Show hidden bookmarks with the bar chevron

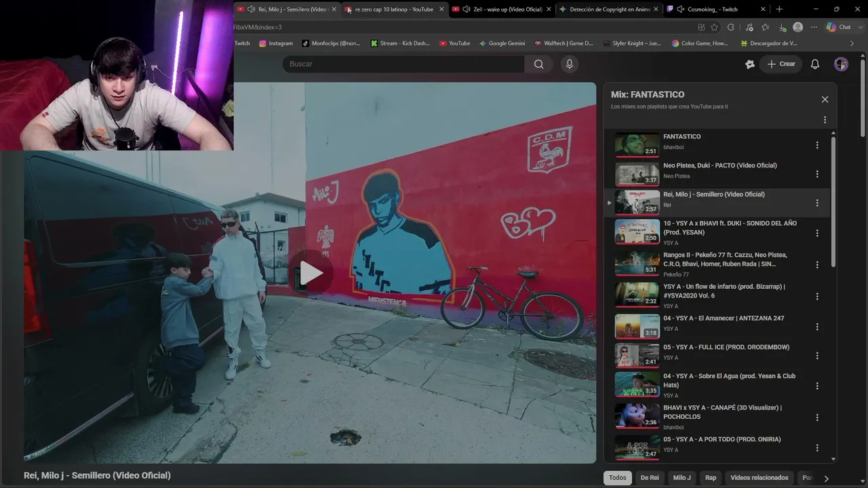(x=852, y=43)
